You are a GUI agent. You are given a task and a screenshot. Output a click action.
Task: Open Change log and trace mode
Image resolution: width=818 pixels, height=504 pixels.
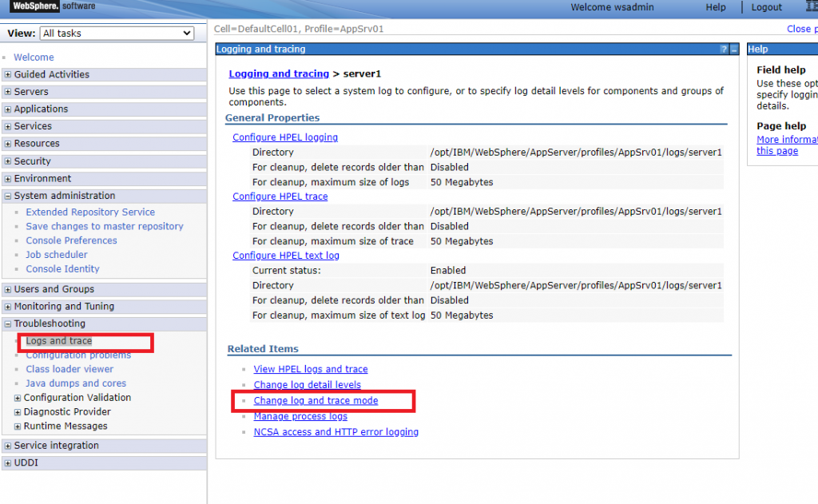tap(316, 400)
